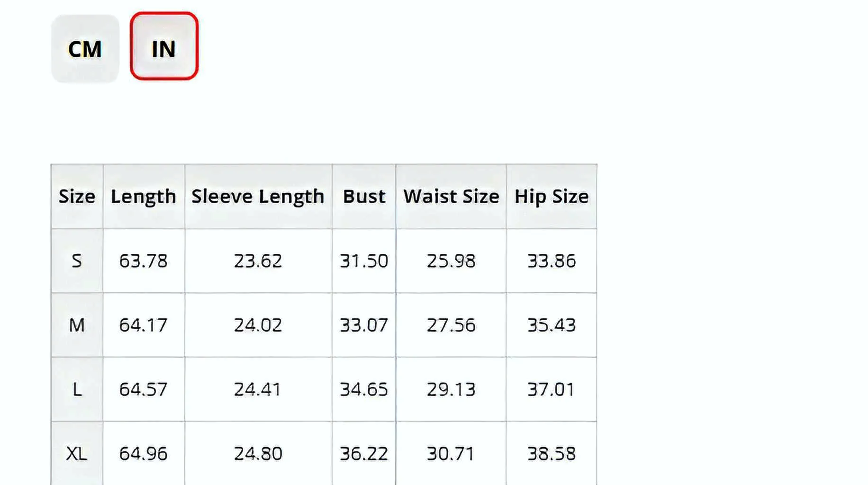
Task: Click the 63.78 length cell
Action: pos(144,261)
